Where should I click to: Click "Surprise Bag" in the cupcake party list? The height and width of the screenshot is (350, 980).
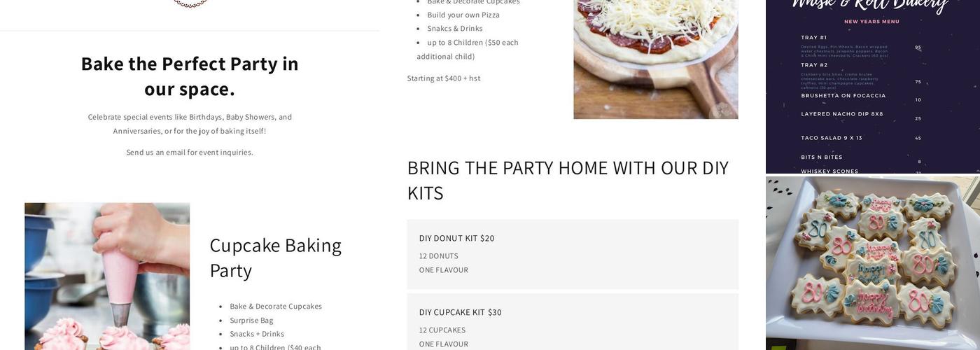(x=251, y=321)
